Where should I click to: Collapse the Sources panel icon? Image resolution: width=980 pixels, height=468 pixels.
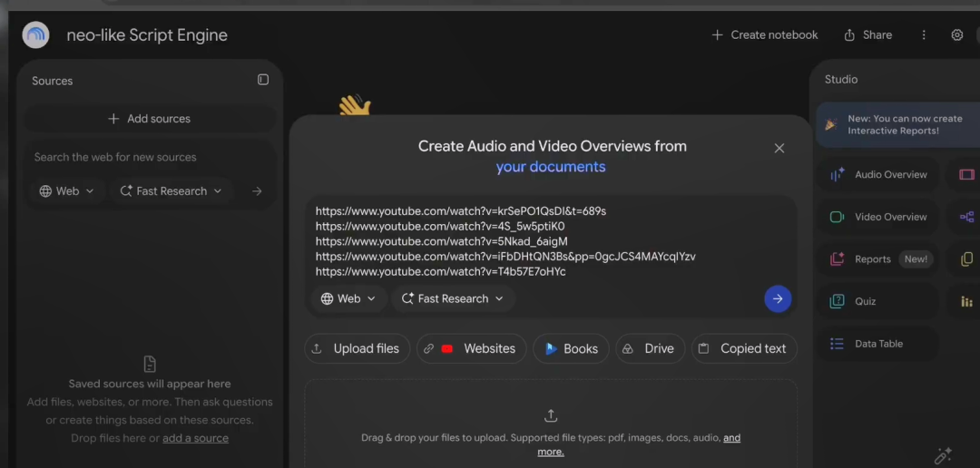(x=263, y=80)
